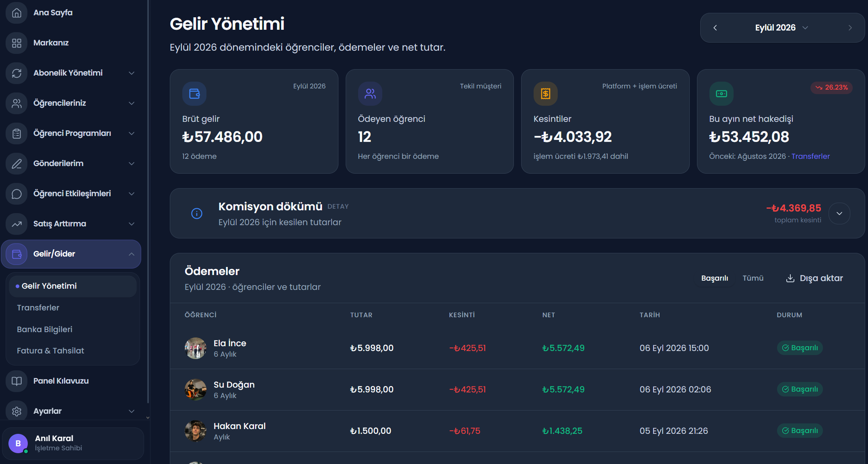Click Başarılı status badge for Ela İnce
Screen dimensions: 868x464
pyautogui.click(x=800, y=348)
